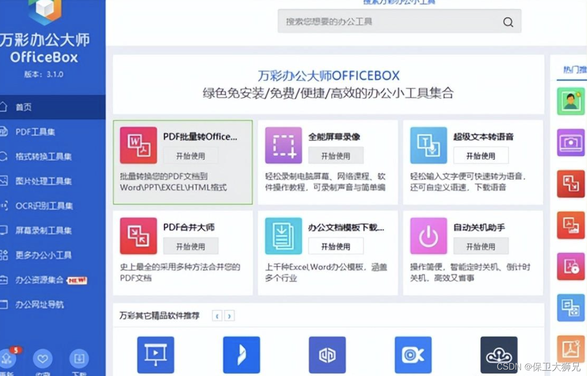Image resolution: width=588 pixels, height=376 pixels.
Task: Click the magnifier search icon
Action: coord(508,22)
